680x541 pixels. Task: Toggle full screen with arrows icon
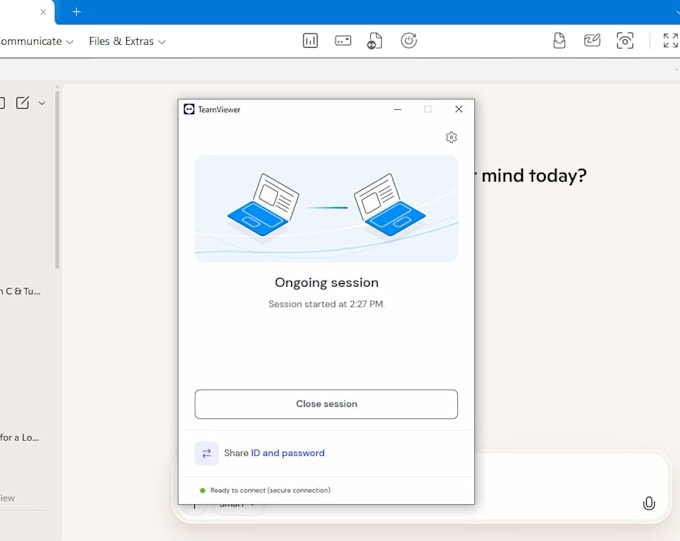[x=670, y=41]
